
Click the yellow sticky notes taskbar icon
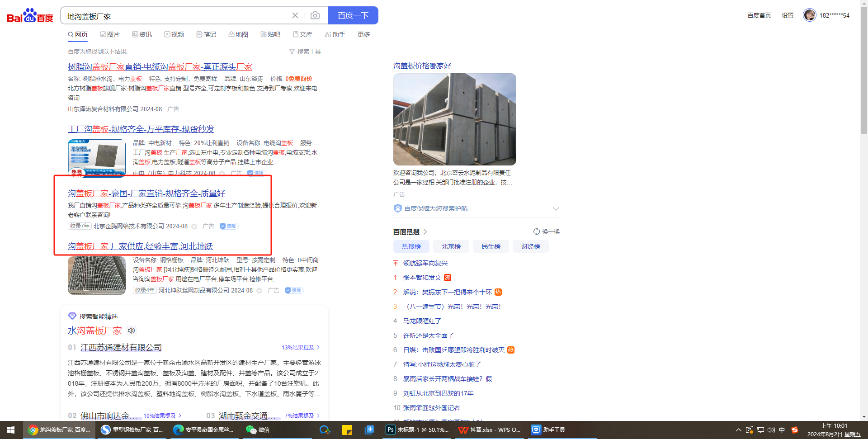pyautogui.click(x=347, y=430)
